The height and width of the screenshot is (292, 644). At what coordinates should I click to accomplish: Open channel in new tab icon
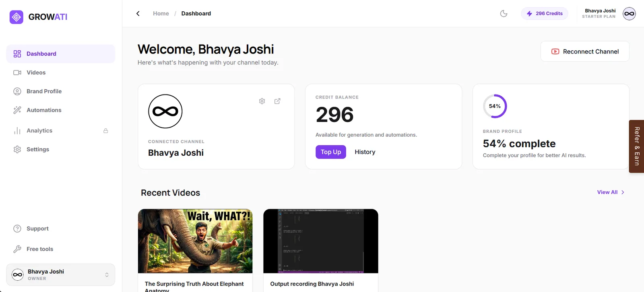coord(277,101)
